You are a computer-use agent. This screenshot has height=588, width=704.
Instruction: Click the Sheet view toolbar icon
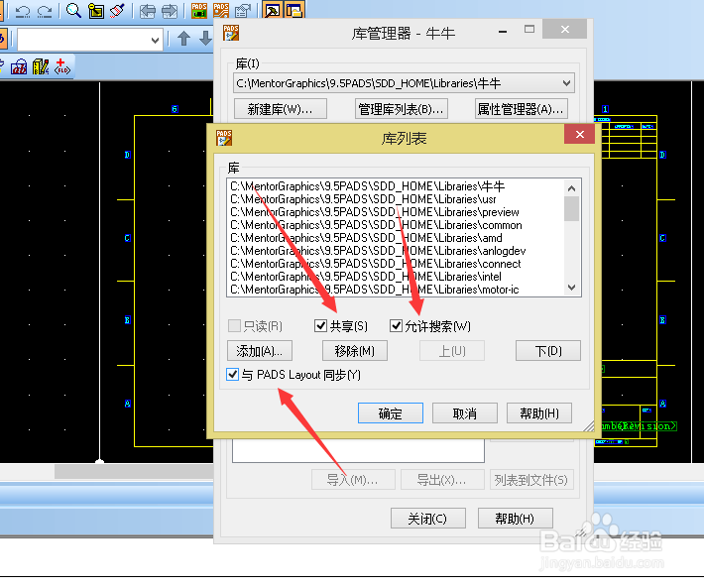96,10
